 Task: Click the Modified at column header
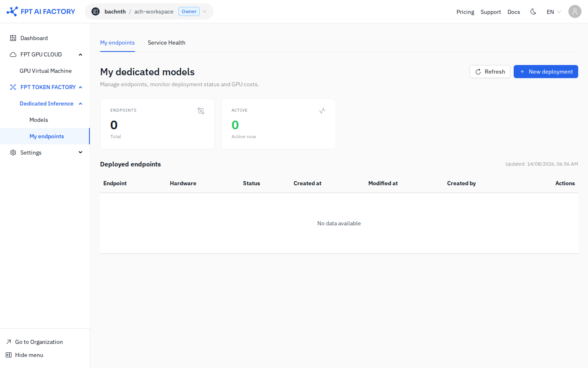[x=383, y=183]
